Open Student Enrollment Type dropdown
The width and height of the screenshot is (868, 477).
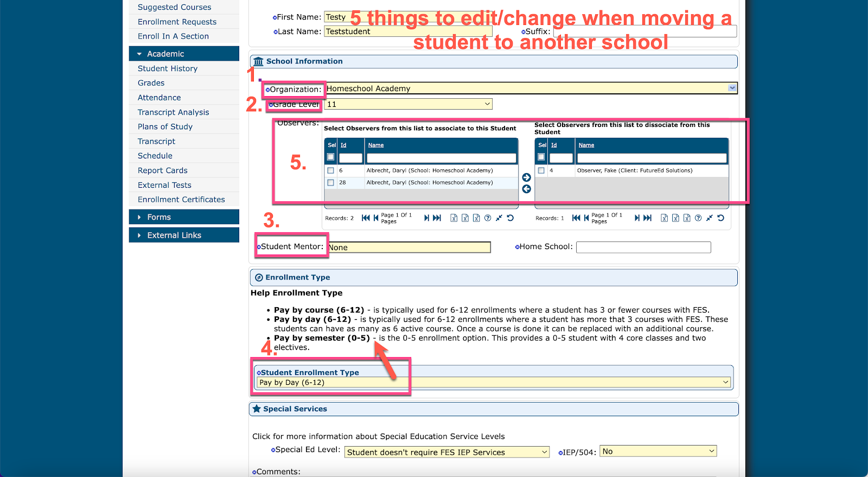pos(725,383)
